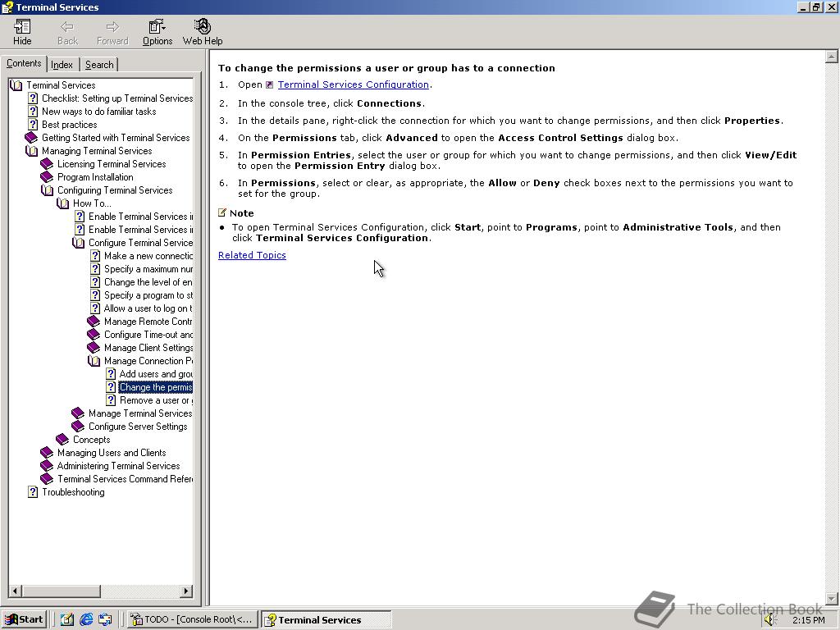The height and width of the screenshot is (630, 840).
Task: Click the Forward toolbar icon
Action: point(112,32)
